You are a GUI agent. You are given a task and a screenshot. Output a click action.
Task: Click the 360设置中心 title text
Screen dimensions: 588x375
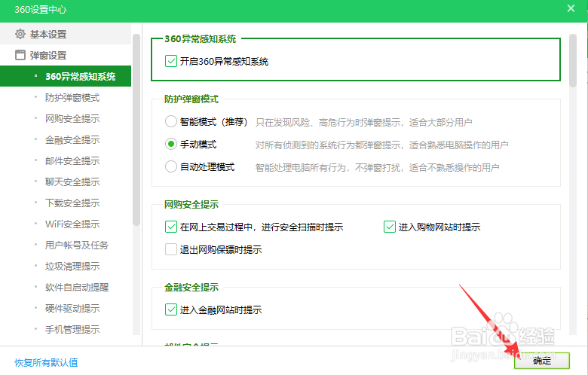41,9
